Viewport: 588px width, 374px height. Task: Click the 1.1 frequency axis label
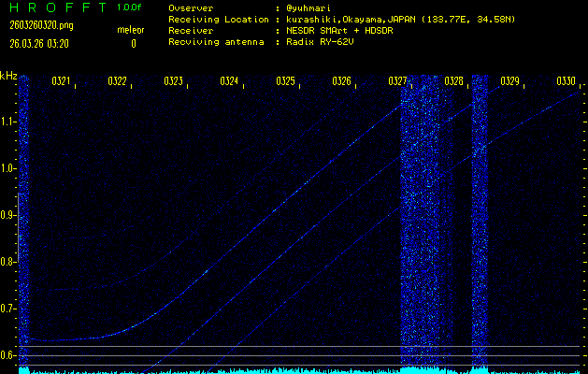8,122
